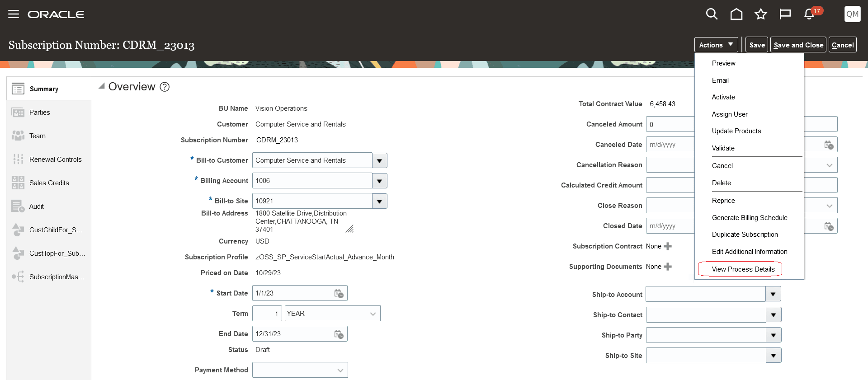The image size is (868, 380).
Task: Expand the Ship-to Contact dropdown
Action: tap(774, 314)
